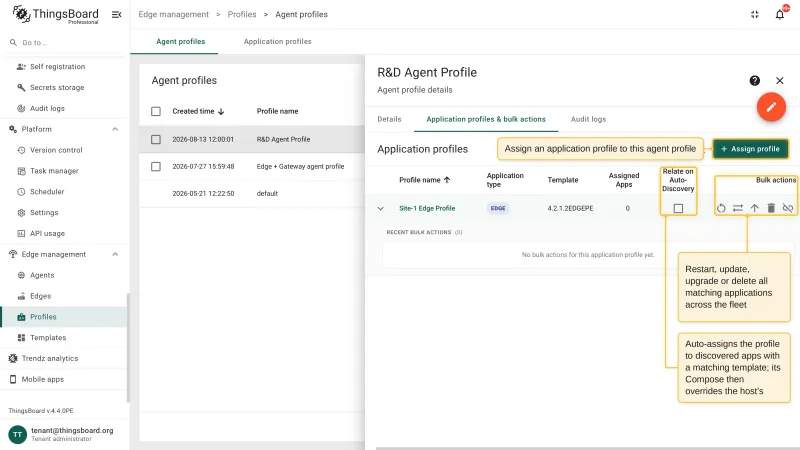Viewport: 800px width, 450px height.
Task: Sort application profiles by Profile name arrow
Action: (x=447, y=180)
